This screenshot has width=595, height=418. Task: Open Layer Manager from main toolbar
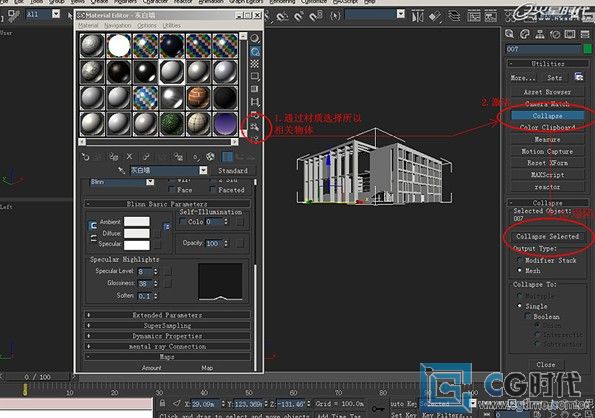pos(454,16)
